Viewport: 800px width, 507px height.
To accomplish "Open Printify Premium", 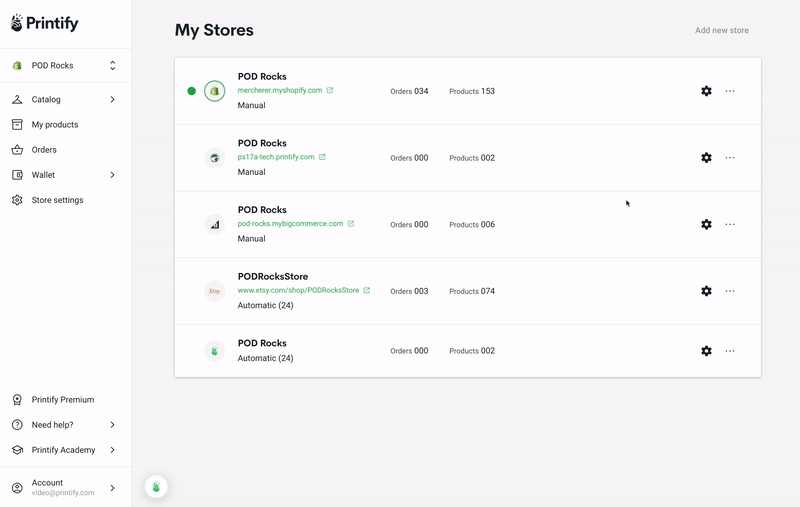I will coord(65,399).
